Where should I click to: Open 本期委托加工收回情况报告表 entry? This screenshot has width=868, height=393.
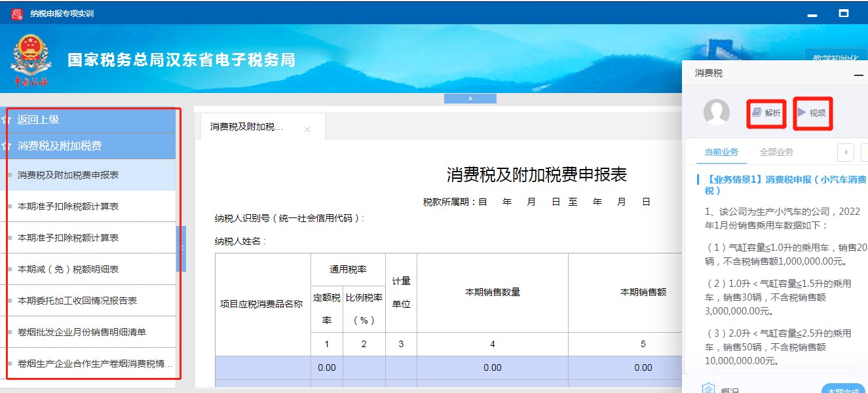tap(88, 301)
